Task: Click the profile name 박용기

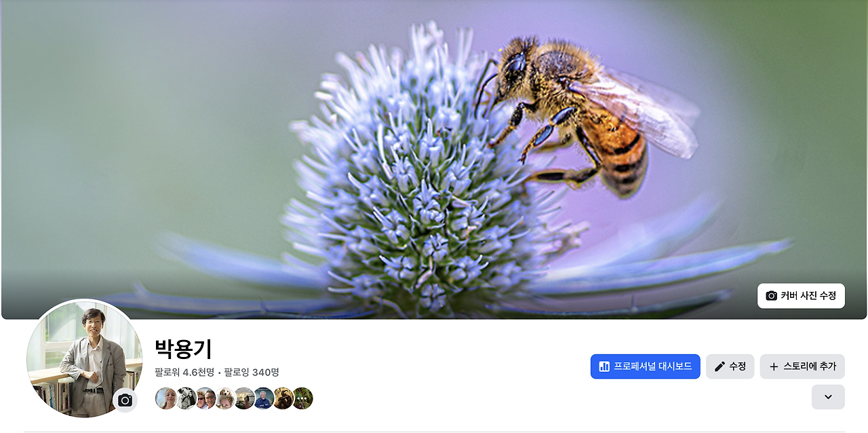Action: point(183,349)
